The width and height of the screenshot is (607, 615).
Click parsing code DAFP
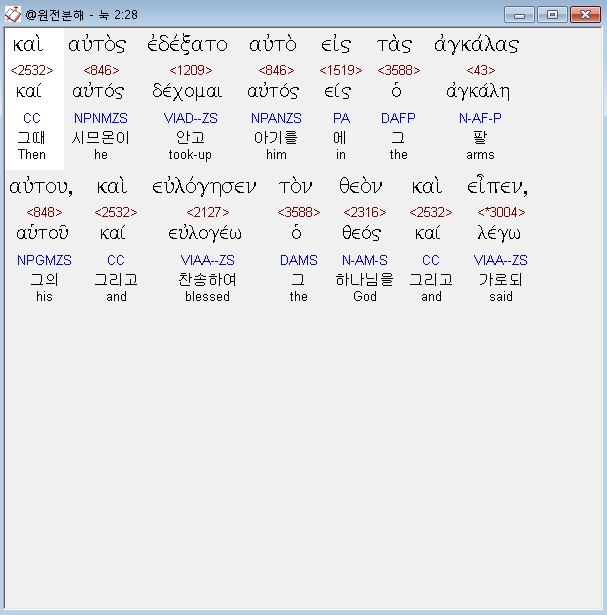click(398, 118)
